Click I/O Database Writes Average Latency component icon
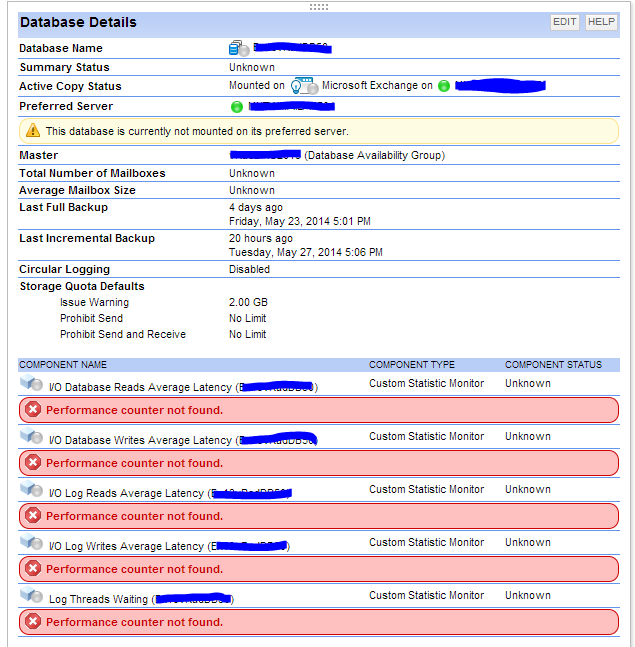635x647 pixels. click(31, 436)
